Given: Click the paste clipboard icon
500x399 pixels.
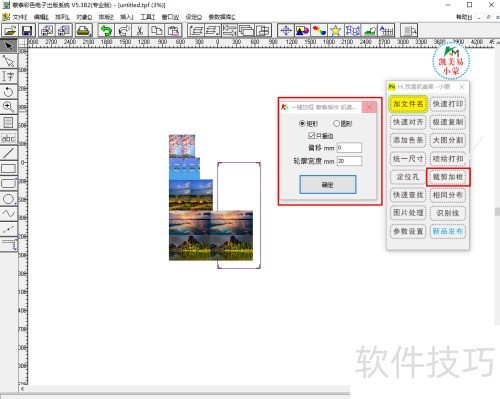Looking at the screenshot, I should pyautogui.click(x=173, y=31).
